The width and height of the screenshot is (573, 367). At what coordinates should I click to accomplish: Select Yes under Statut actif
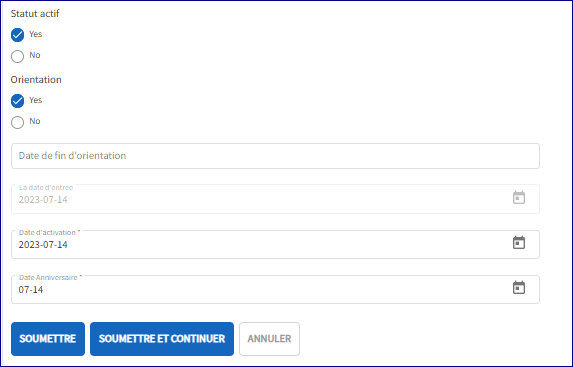pos(17,35)
